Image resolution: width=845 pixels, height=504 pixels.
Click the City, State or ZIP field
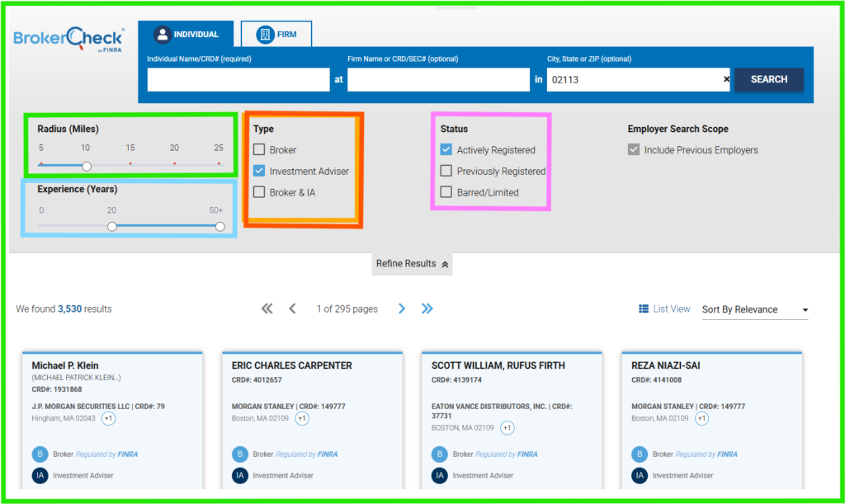[x=638, y=80]
